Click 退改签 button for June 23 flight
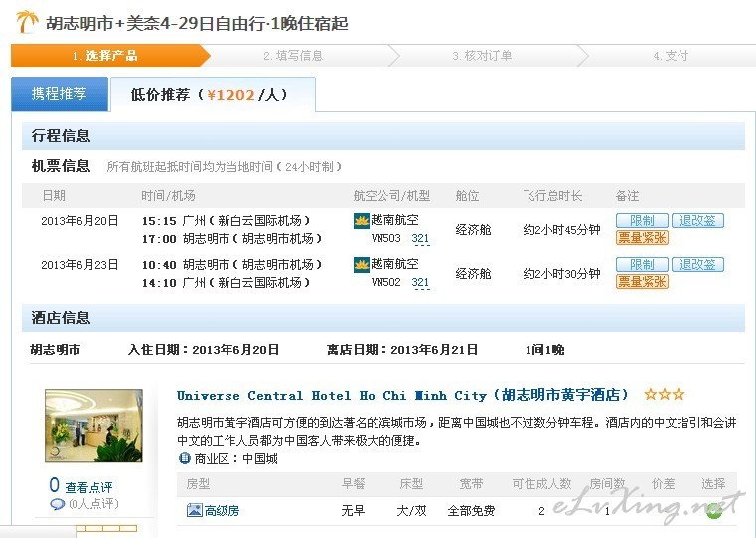Image resolution: width=756 pixels, height=538 pixels. [697, 264]
